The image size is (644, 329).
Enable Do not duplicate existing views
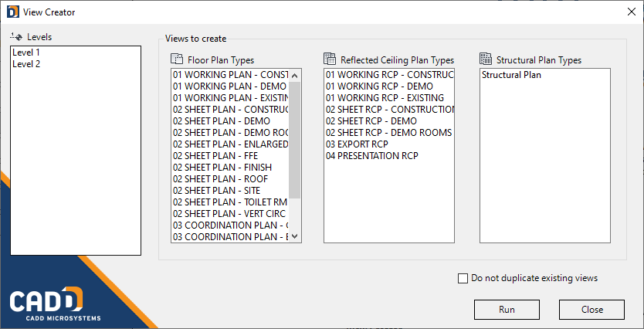[463, 279]
